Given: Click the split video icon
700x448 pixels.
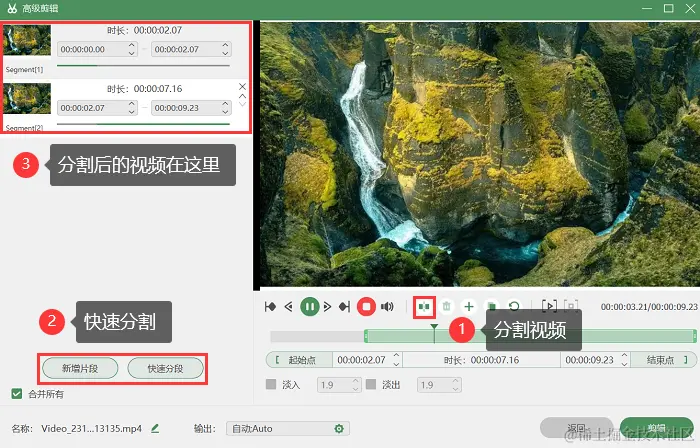Looking at the screenshot, I should pyautogui.click(x=424, y=307).
